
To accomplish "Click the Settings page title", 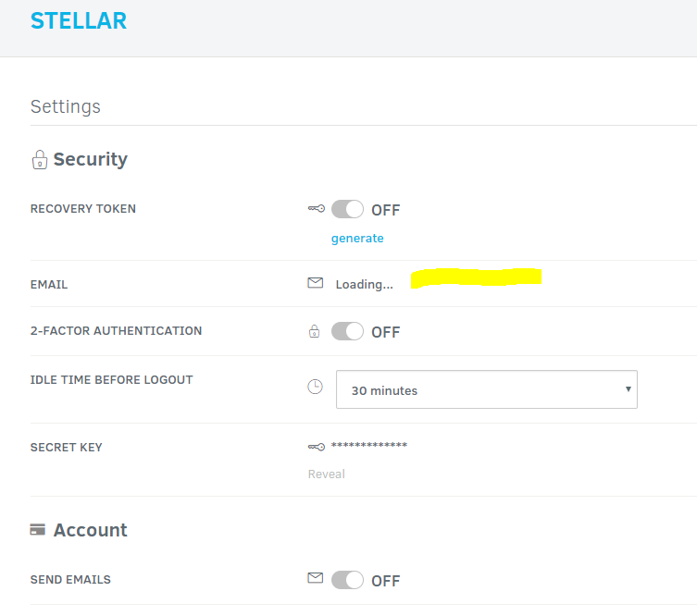I will [x=66, y=106].
